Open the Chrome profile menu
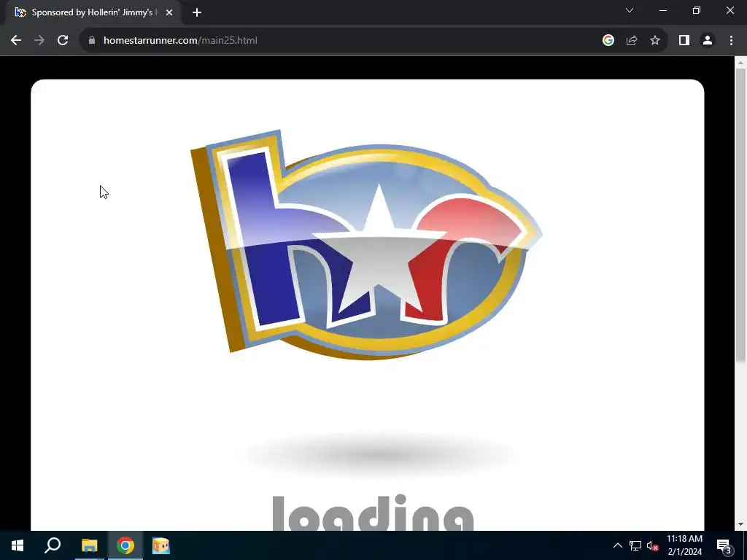 coord(708,41)
